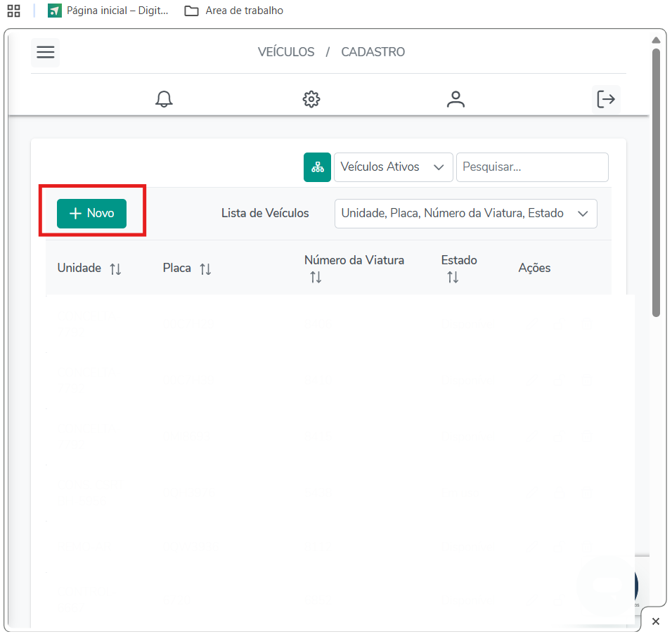
Task: Sort the list by Estado arrows
Action: tap(453, 278)
